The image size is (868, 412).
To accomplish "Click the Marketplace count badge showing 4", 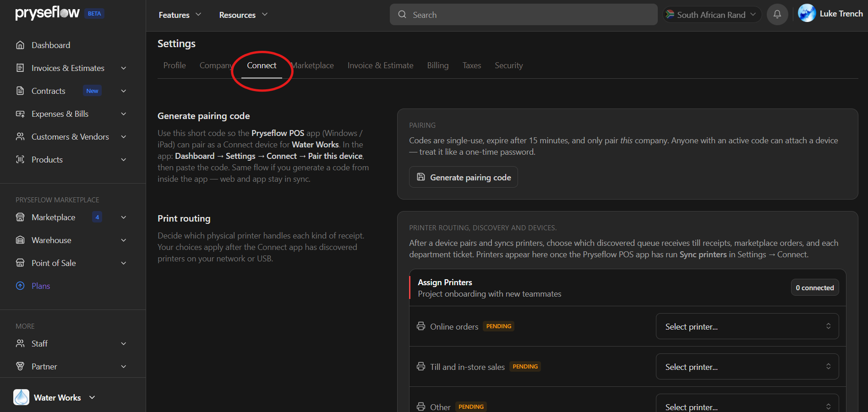I will pos(97,217).
